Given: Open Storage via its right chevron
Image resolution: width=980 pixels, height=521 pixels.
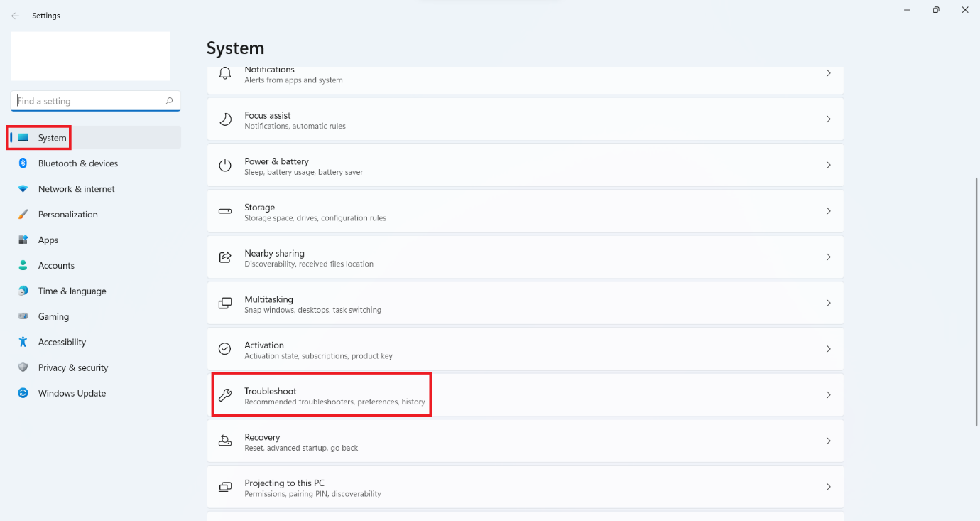Looking at the screenshot, I should click(828, 211).
